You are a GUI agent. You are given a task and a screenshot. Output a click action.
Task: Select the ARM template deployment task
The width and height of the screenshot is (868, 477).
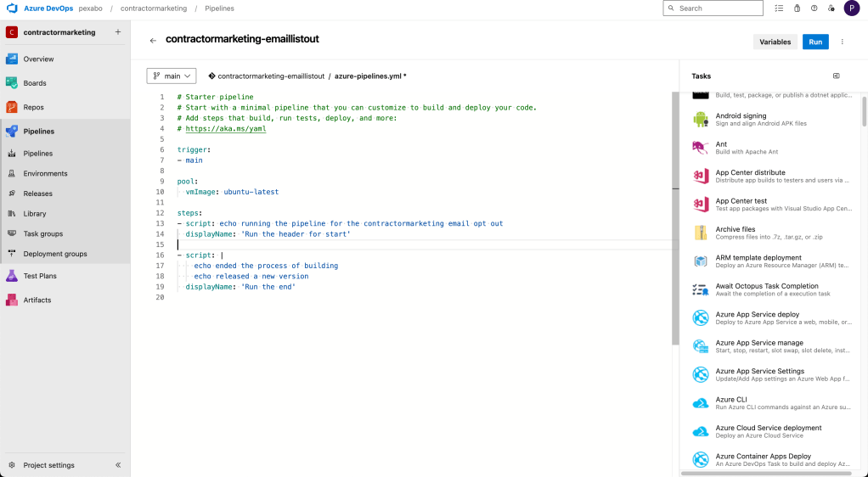point(772,261)
